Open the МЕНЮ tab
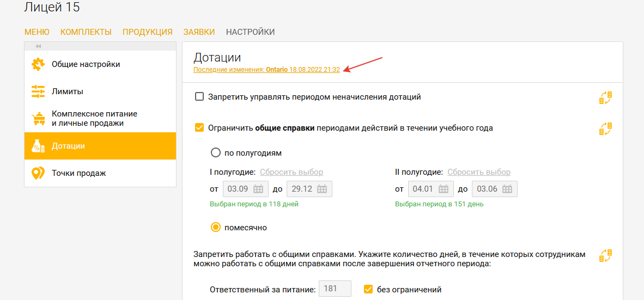 click(x=37, y=32)
